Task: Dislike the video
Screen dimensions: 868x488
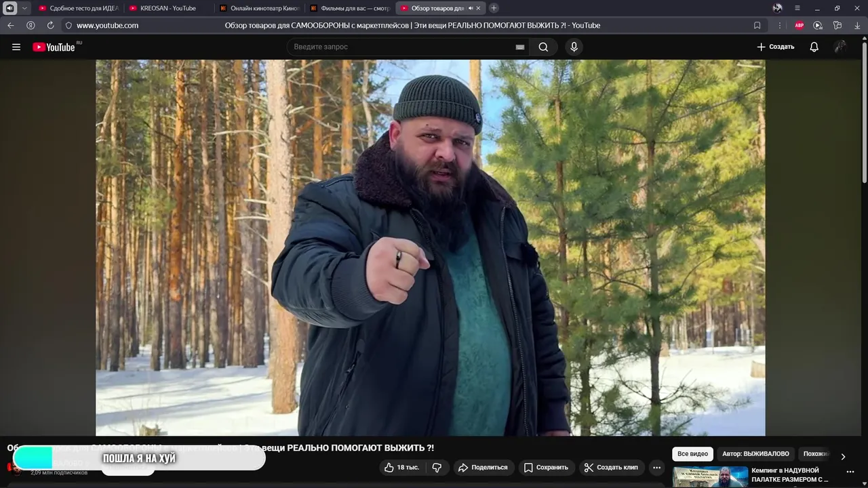Action: coord(437,468)
